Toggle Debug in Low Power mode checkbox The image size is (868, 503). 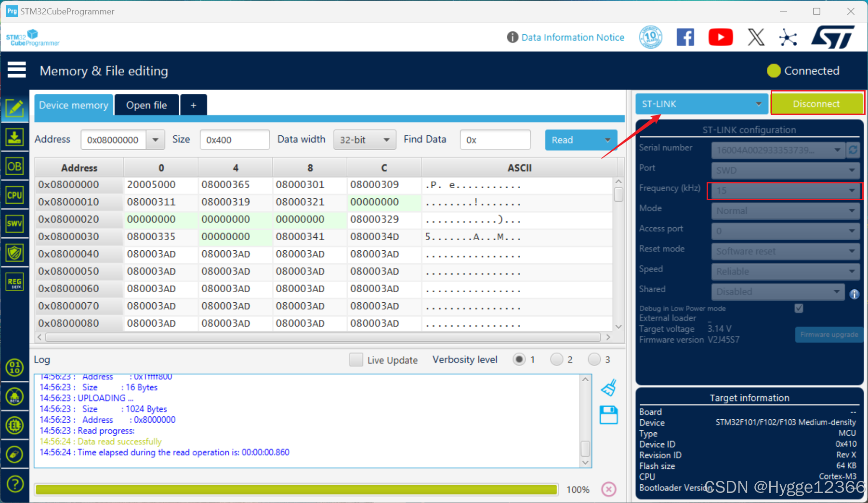pyautogui.click(x=799, y=308)
